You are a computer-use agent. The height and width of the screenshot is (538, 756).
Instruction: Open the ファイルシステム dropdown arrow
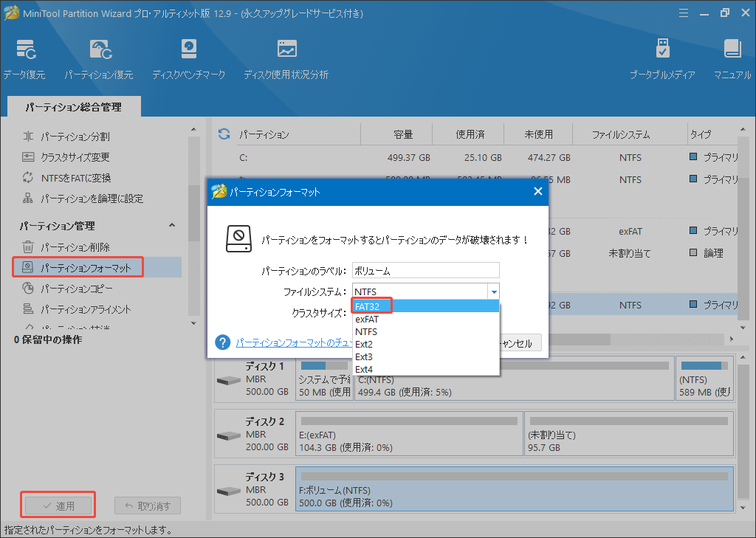[494, 292]
